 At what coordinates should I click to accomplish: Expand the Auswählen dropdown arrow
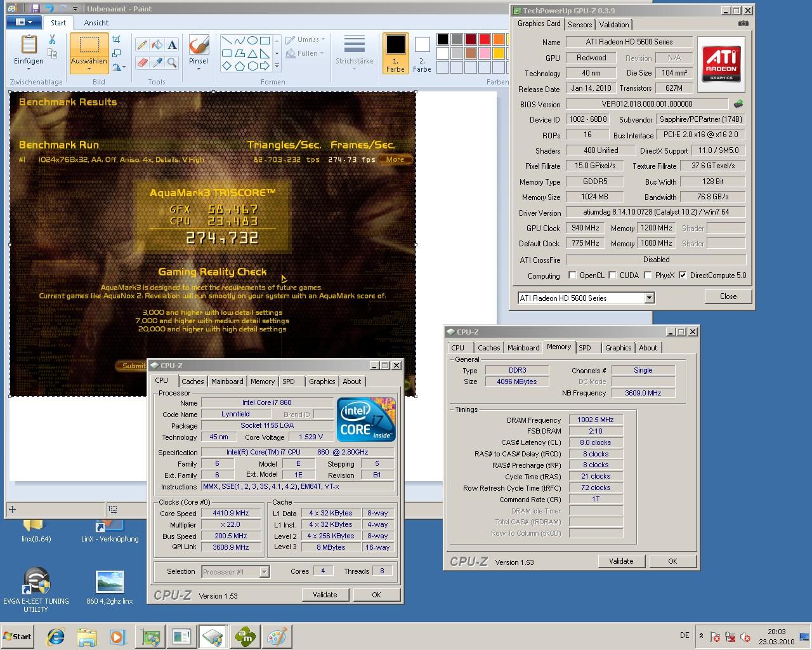(89, 70)
